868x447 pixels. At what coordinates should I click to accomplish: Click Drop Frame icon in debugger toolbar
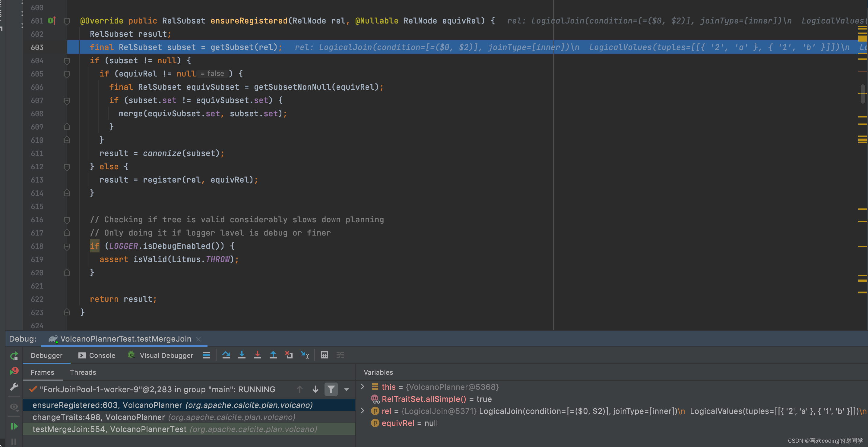point(289,355)
